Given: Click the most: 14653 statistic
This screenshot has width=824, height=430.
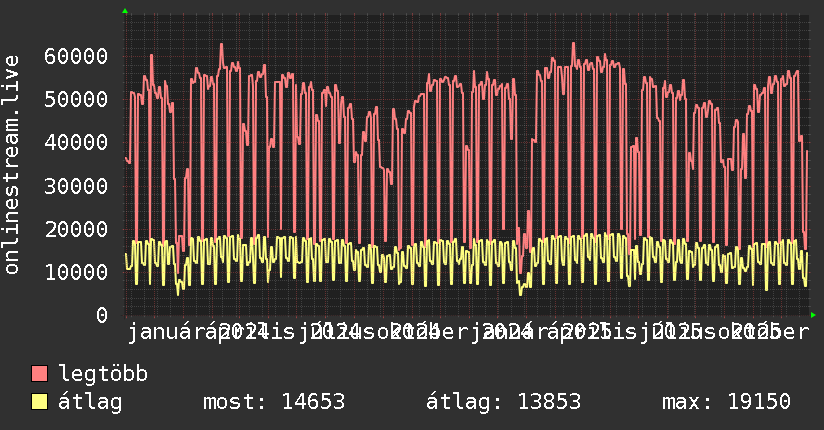Looking at the screenshot, I should (273, 402).
